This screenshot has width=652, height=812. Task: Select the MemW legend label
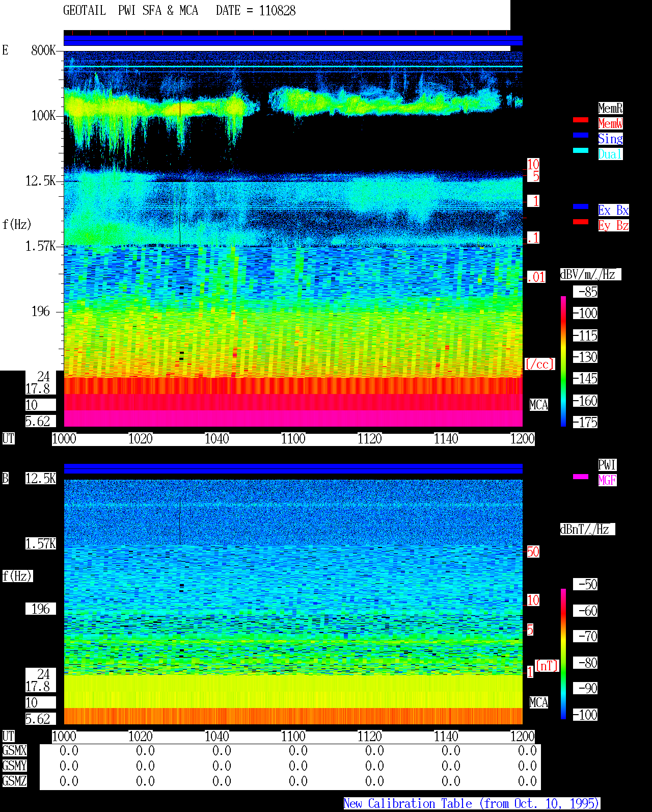[610, 123]
